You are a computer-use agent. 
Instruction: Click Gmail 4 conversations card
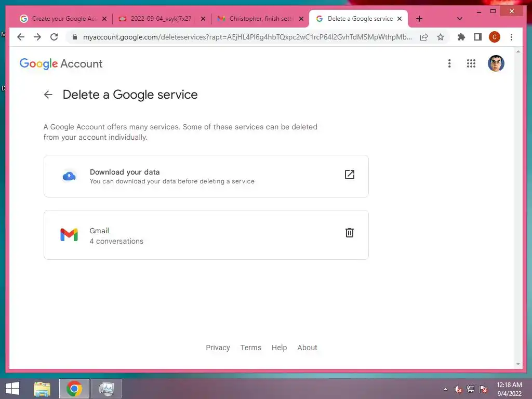(x=206, y=235)
